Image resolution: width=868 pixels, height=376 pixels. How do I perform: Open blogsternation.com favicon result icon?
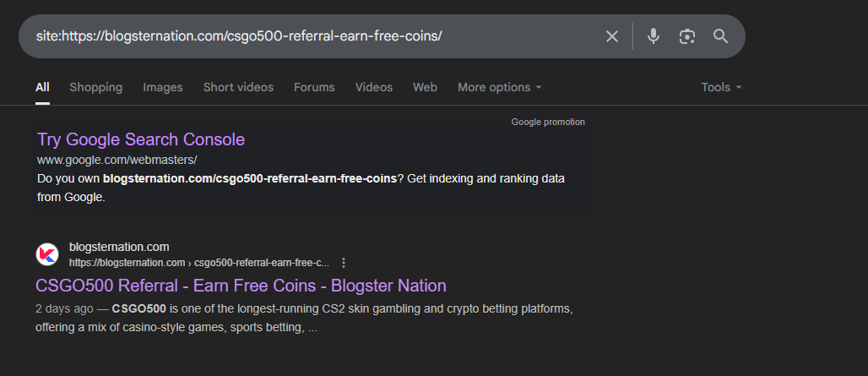47,254
